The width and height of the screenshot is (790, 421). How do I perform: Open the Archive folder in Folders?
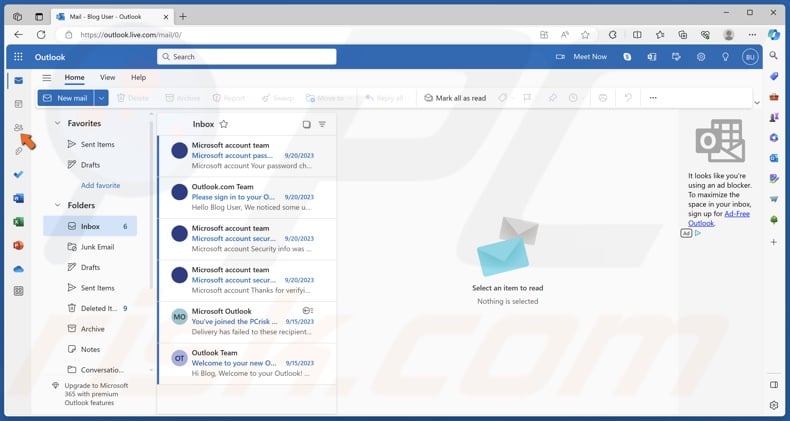[90, 329]
